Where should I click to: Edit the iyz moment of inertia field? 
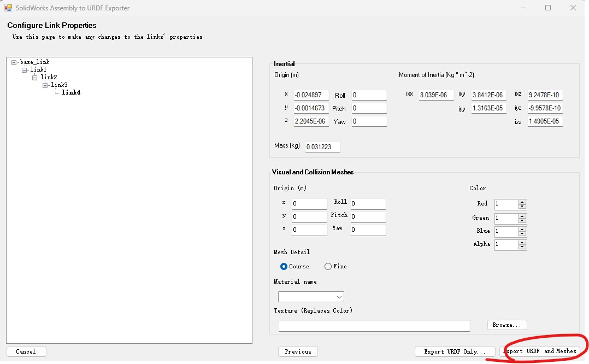pyautogui.click(x=545, y=108)
